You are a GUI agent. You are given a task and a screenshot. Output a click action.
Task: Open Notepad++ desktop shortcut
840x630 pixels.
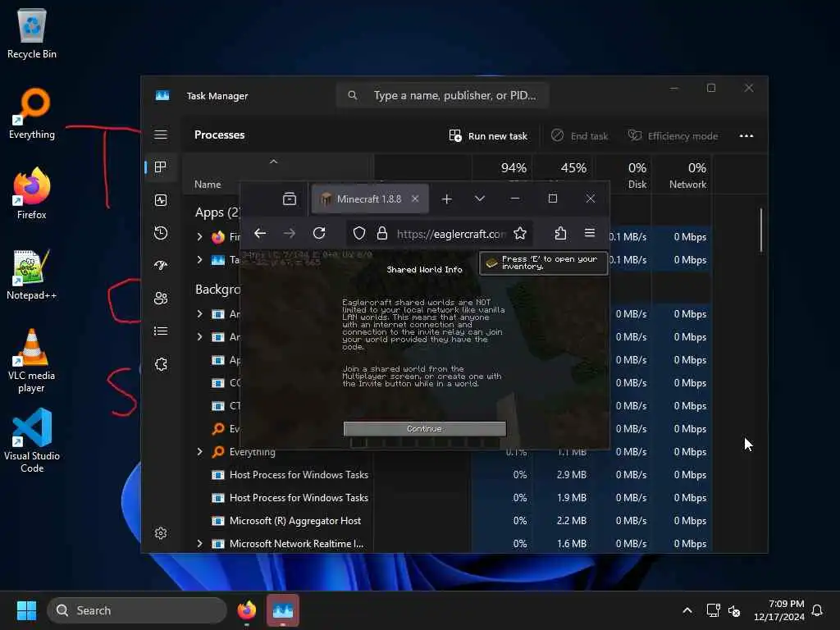coord(32,274)
